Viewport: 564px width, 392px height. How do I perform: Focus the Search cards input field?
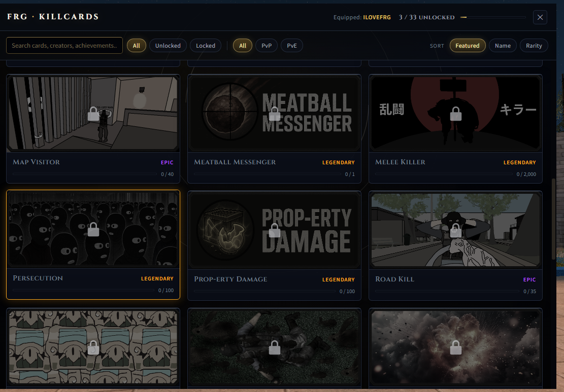[64, 46]
